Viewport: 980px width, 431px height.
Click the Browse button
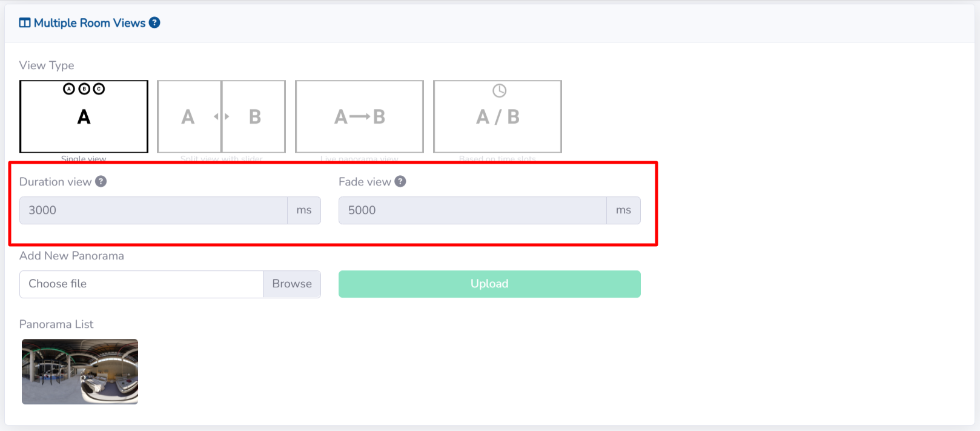click(x=292, y=284)
